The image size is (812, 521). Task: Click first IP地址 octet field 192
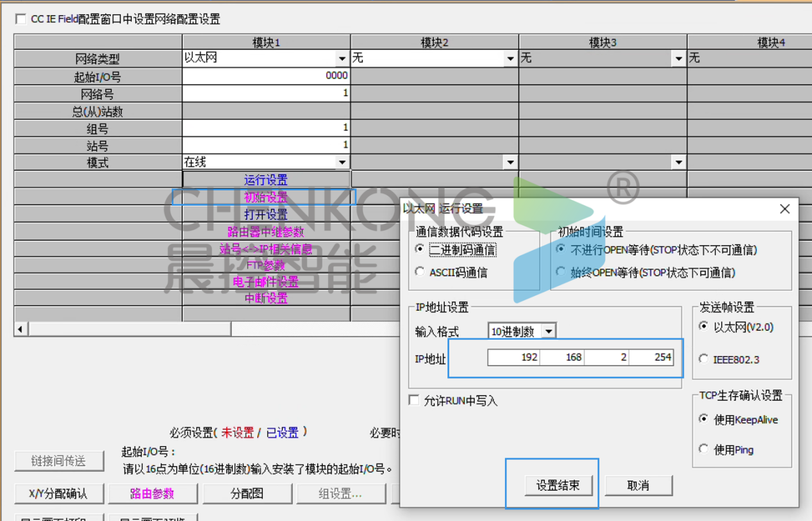514,357
